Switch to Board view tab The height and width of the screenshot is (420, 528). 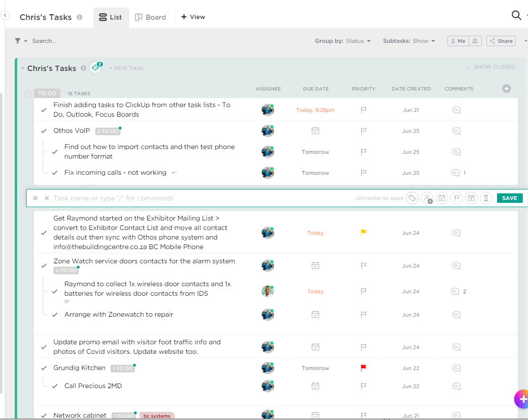pos(151,17)
